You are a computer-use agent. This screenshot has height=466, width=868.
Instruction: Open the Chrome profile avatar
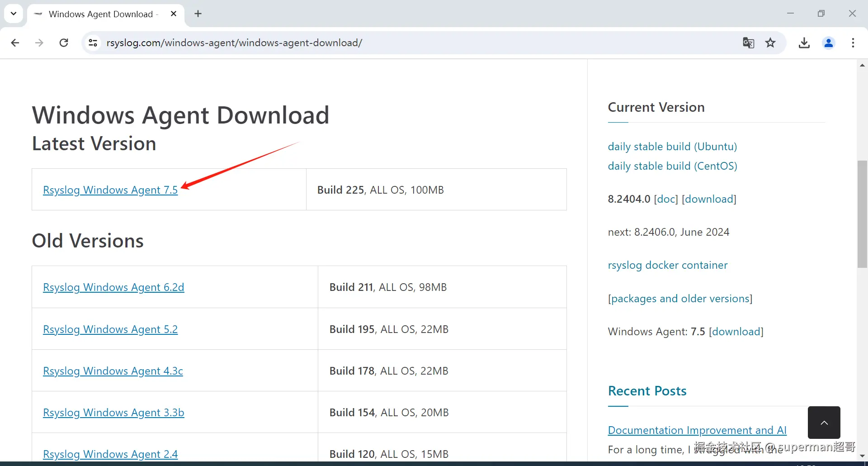(x=829, y=43)
